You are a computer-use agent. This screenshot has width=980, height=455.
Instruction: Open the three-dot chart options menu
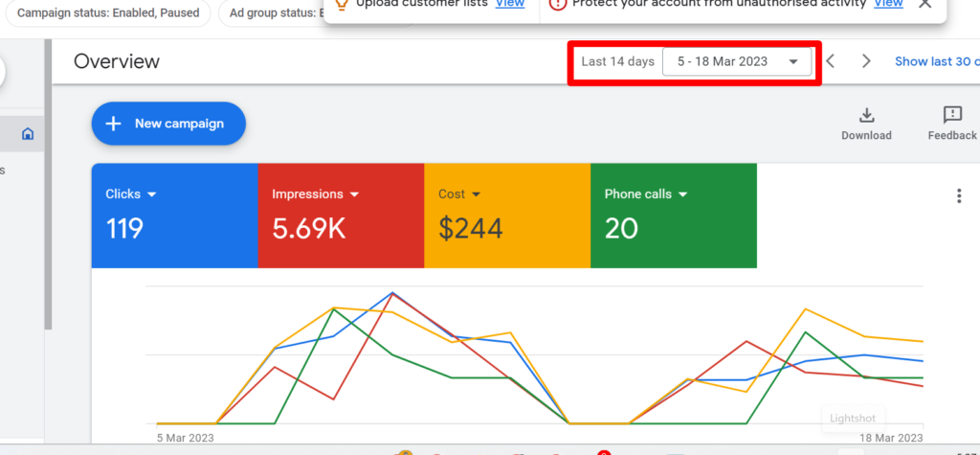tap(959, 195)
